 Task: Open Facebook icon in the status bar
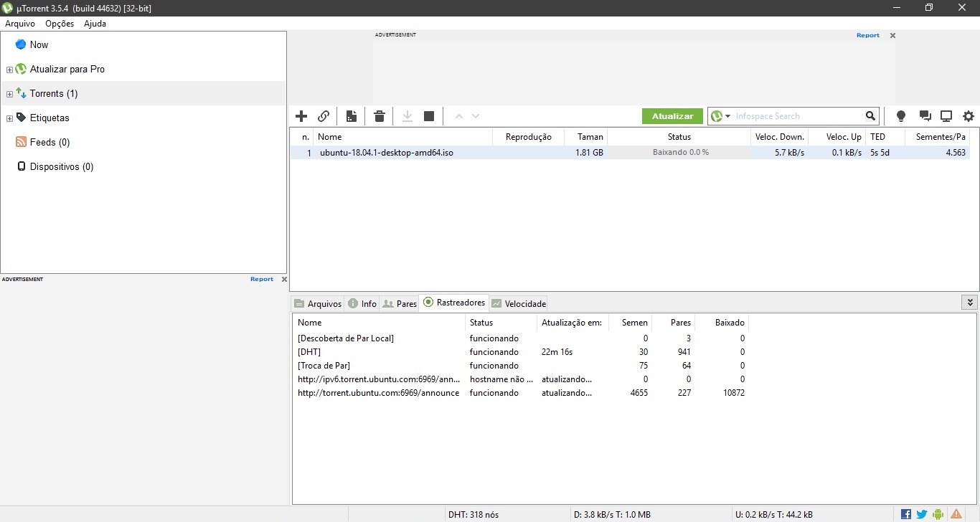[x=906, y=514]
